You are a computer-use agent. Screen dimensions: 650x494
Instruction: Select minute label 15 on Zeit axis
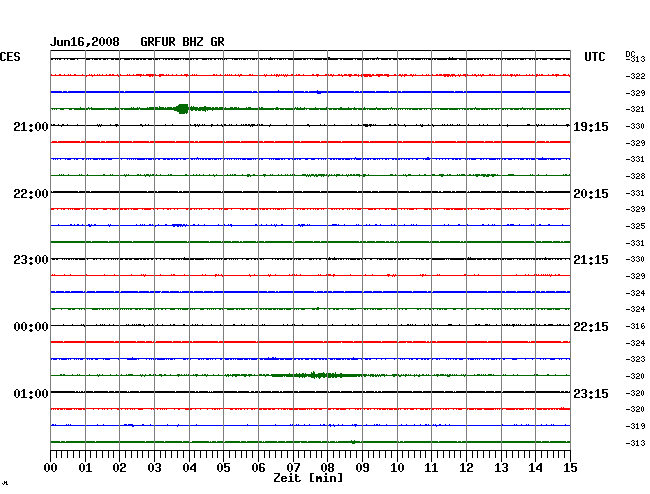(x=570, y=467)
